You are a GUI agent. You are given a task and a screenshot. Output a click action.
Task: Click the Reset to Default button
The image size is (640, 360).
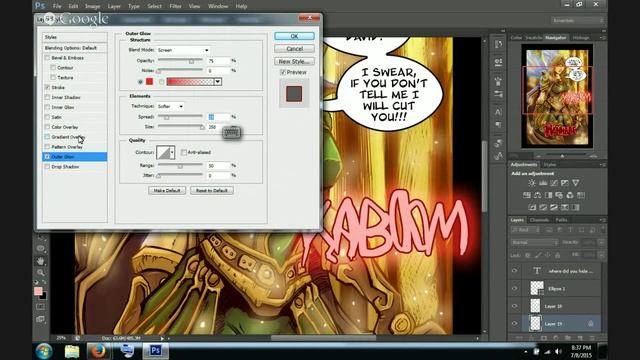[x=211, y=191]
